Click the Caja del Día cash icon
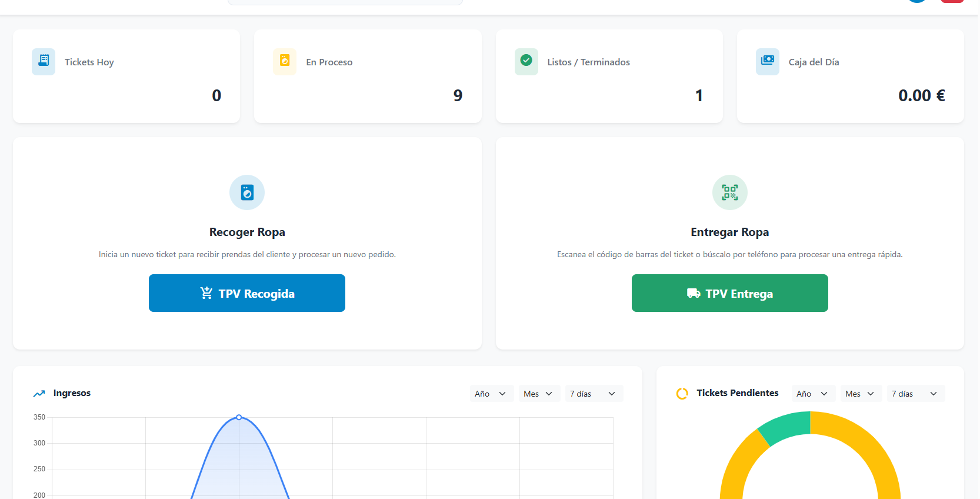The image size is (980, 499). click(x=768, y=61)
